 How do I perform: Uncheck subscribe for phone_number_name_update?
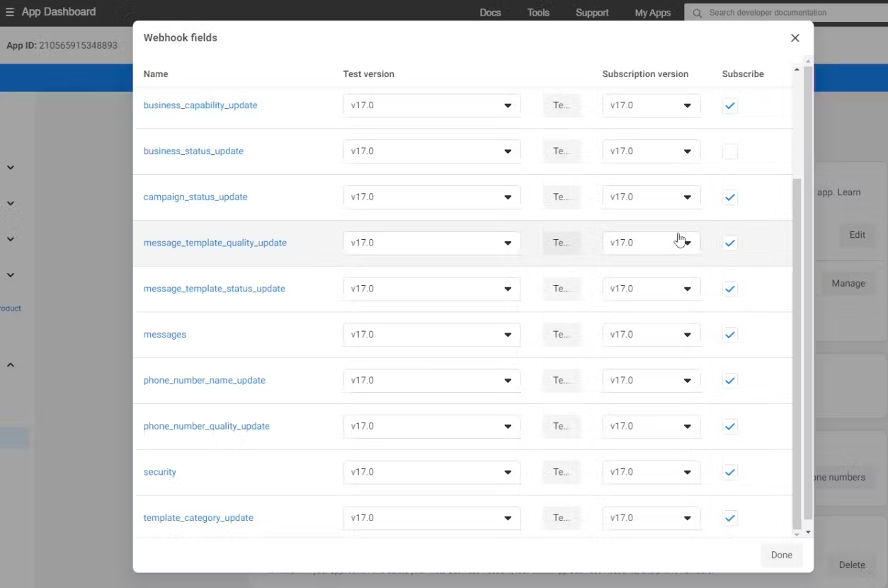[730, 381]
